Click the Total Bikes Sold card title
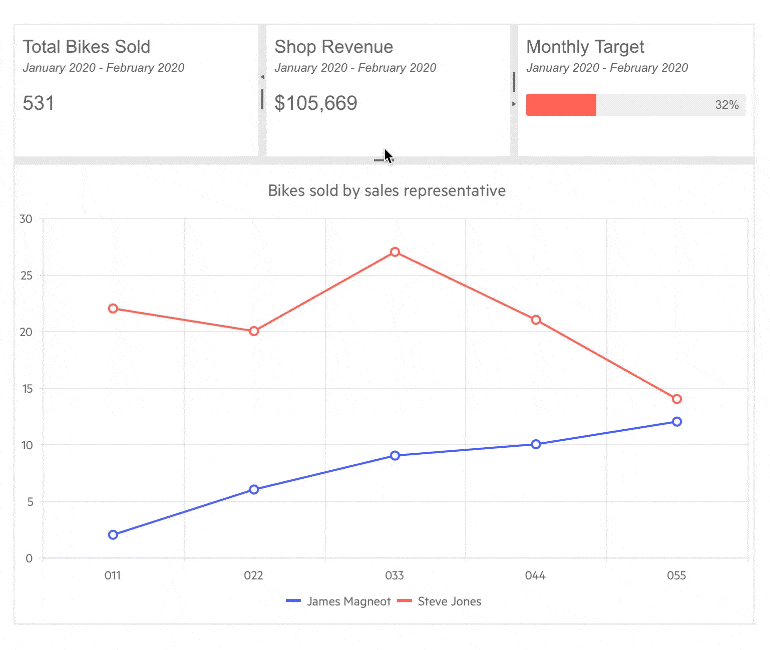770x650 pixels. (x=86, y=47)
